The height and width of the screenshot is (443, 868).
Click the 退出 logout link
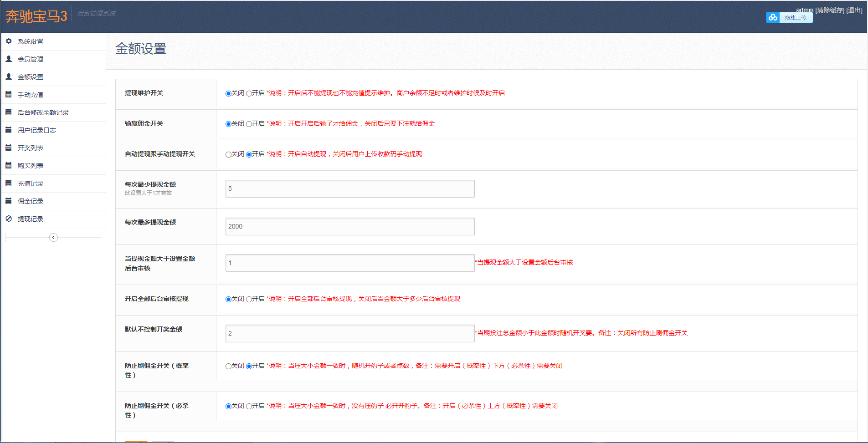(x=854, y=10)
